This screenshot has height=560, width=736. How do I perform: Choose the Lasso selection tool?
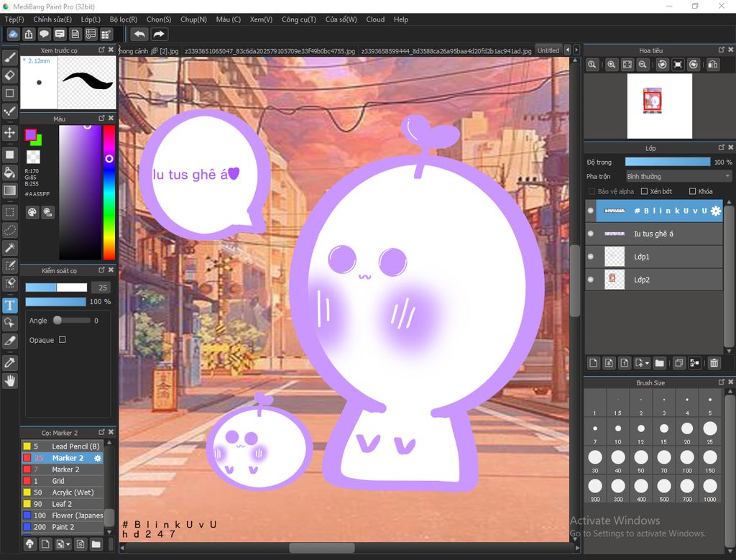pos(10,230)
